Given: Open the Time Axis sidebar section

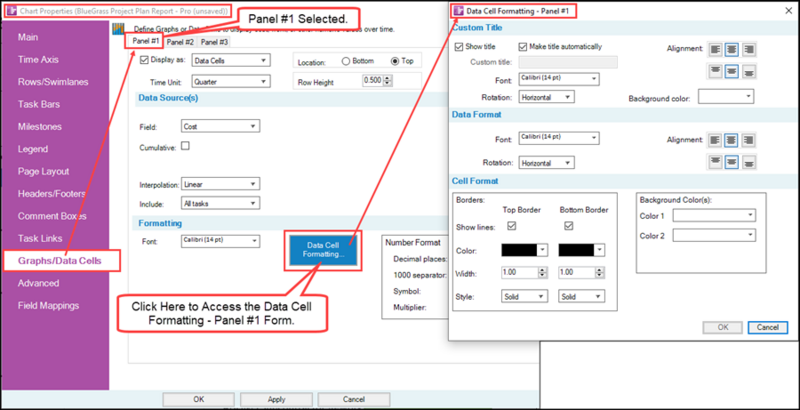Looking at the screenshot, I should pyautogui.click(x=38, y=60).
